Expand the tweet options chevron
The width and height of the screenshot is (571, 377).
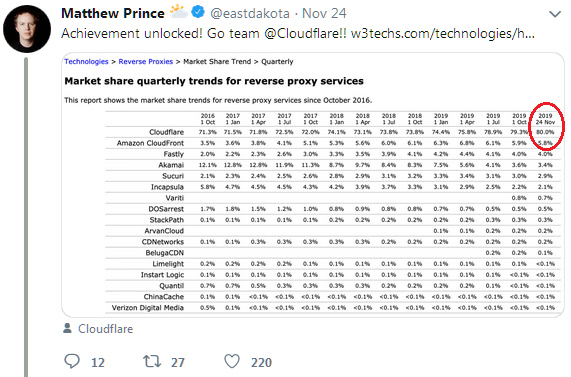point(555,14)
